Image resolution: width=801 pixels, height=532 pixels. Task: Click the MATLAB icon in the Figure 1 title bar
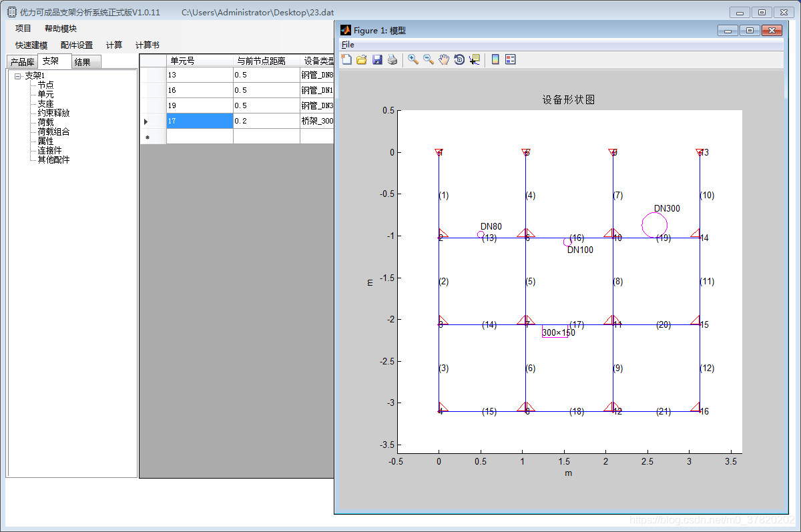(346, 30)
